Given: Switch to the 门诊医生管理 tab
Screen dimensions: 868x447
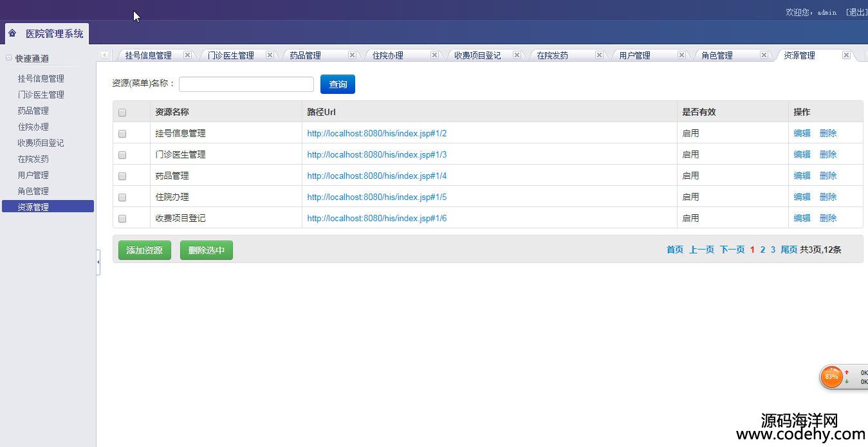Looking at the screenshot, I should (x=231, y=55).
